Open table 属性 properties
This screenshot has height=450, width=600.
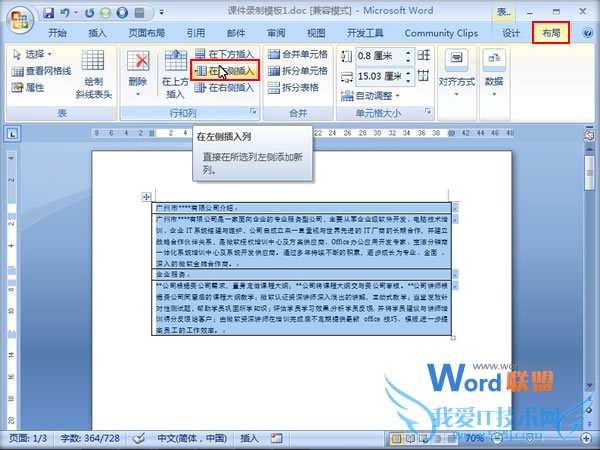28,88
